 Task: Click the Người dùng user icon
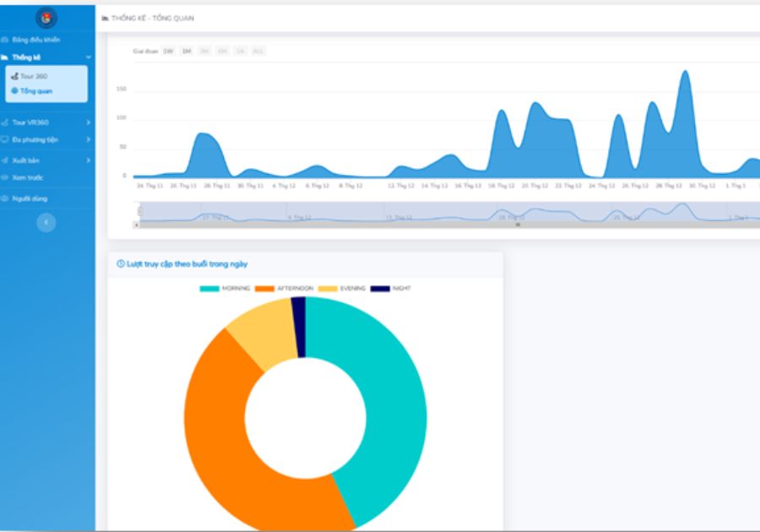point(5,198)
